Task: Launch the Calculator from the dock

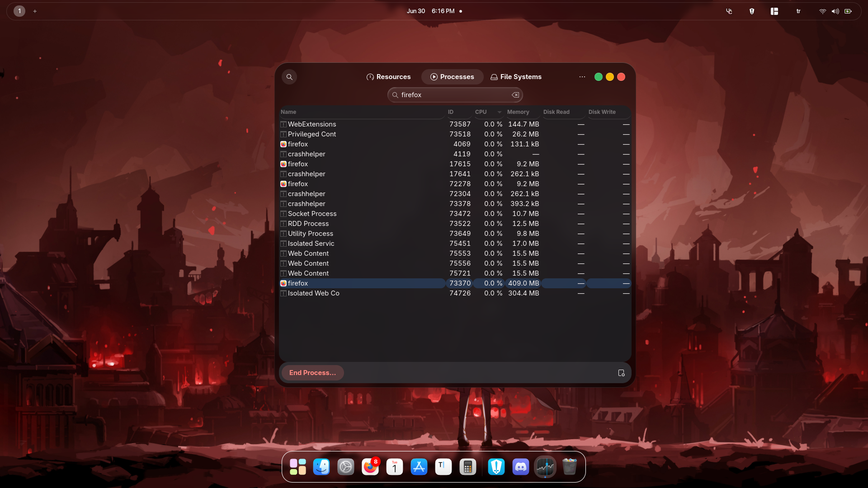Action: [x=467, y=467]
